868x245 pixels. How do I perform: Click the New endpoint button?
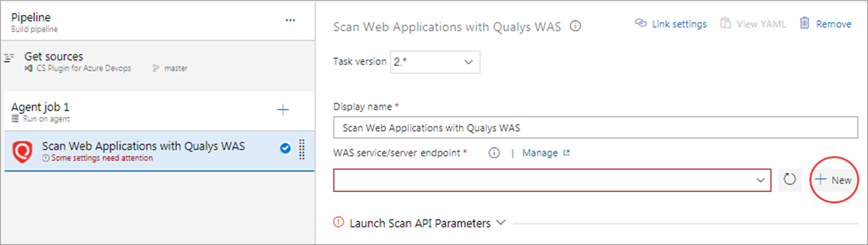[834, 180]
